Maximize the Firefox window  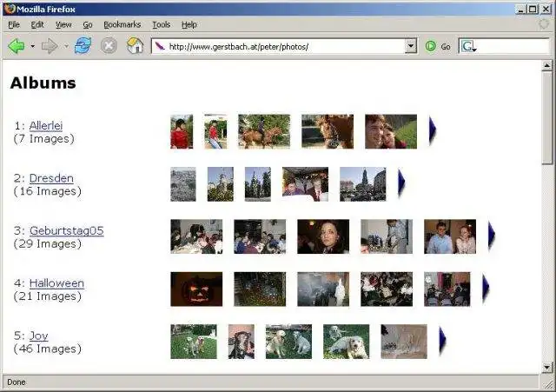pos(533,10)
